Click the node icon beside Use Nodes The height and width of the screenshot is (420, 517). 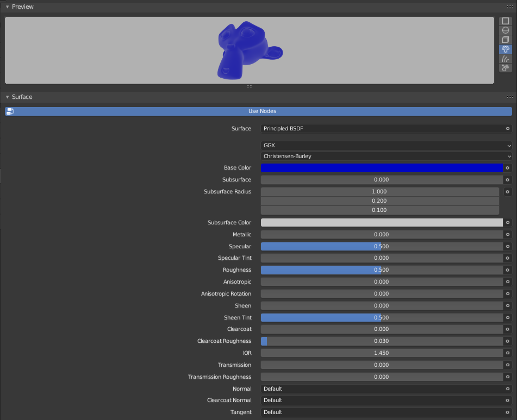(10, 111)
